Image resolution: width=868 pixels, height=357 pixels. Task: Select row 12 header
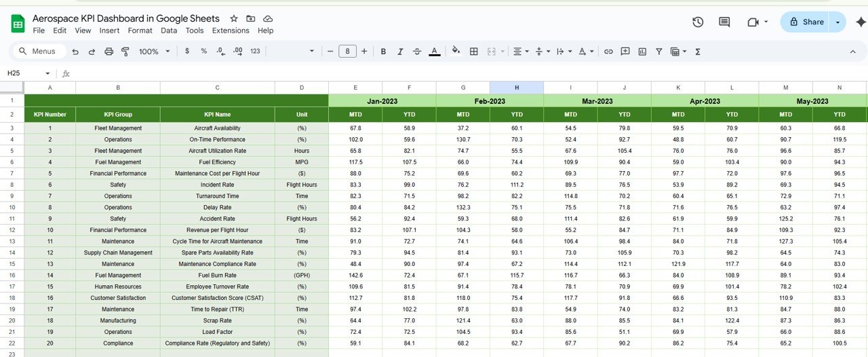tap(12, 230)
